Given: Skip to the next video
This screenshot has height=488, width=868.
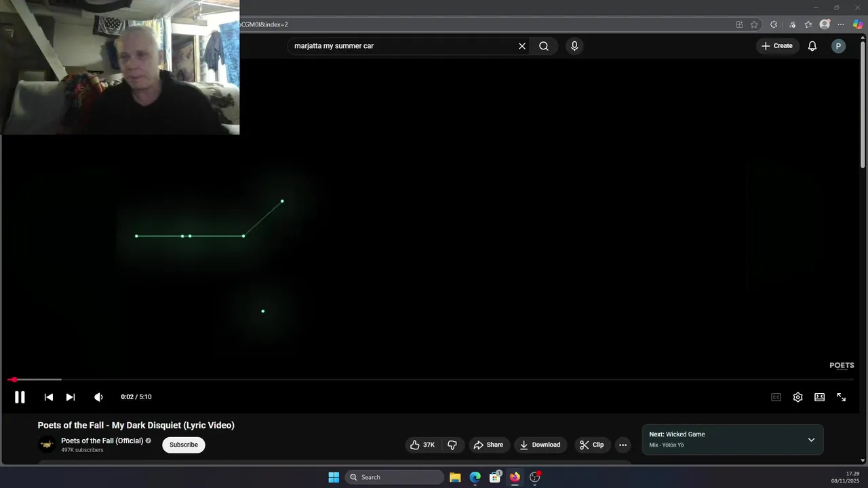Looking at the screenshot, I should 71,397.
